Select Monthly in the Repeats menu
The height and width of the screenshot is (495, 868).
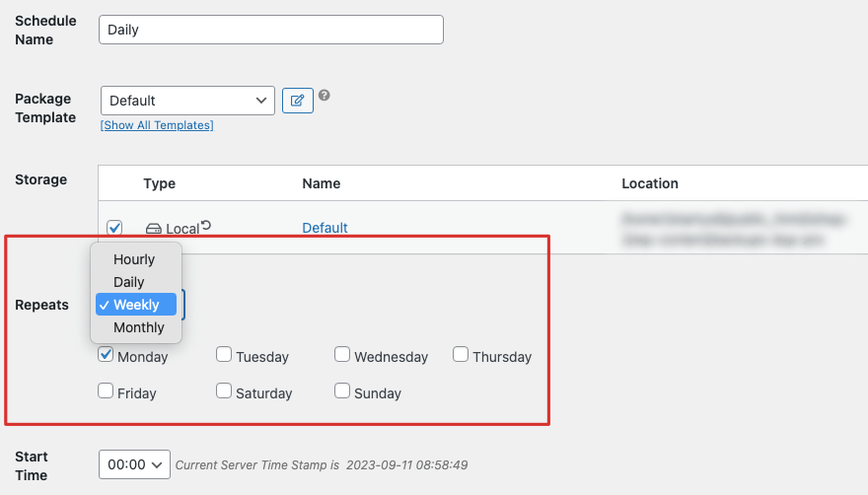pos(136,327)
